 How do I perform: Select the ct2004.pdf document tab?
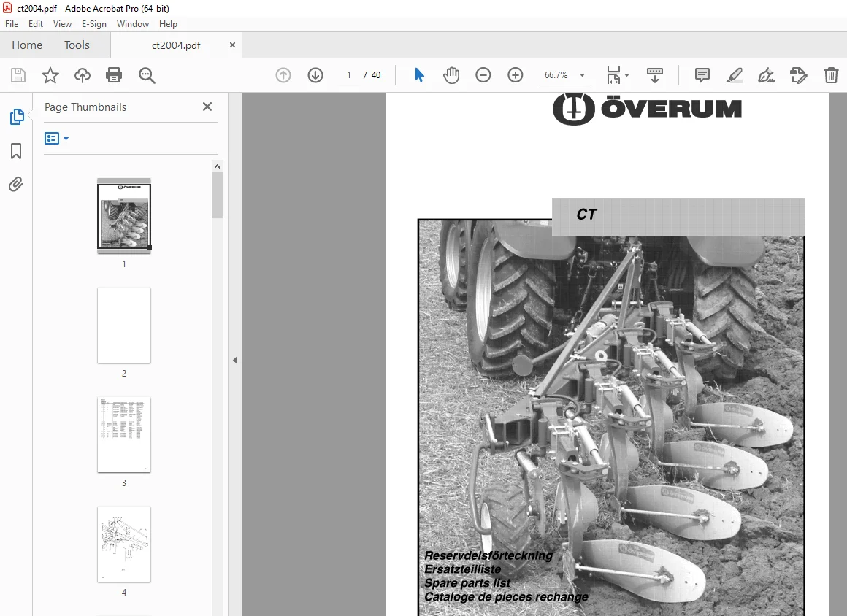click(176, 45)
